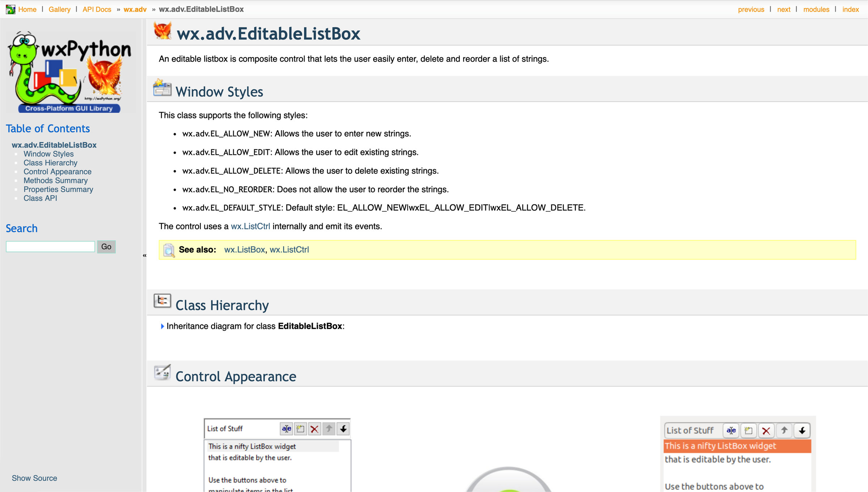This screenshot has height=492, width=868.
Task: Click the wxPython home icon in the top bar
Action: tap(10, 9)
